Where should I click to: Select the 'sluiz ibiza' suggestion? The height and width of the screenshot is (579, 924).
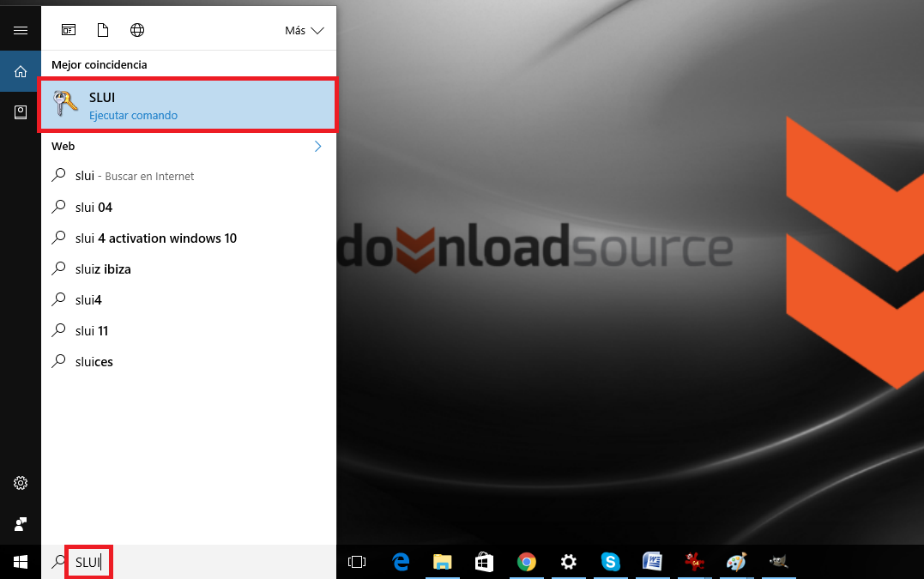tap(187, 268)
